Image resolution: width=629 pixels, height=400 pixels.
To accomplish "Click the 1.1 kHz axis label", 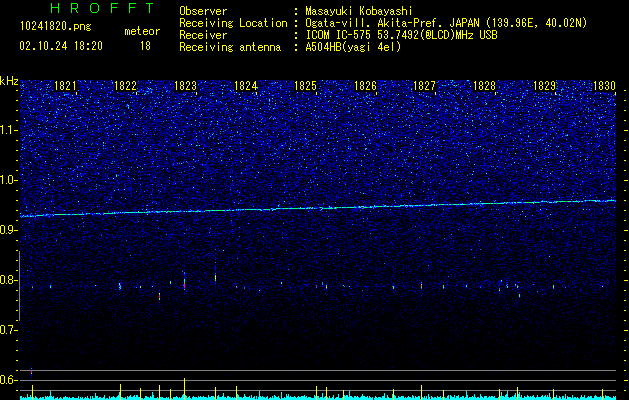I will pos(8,130).
